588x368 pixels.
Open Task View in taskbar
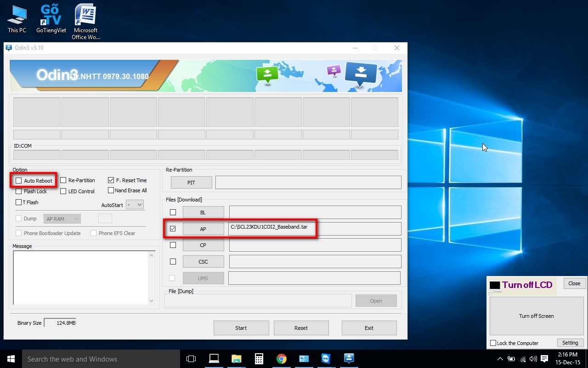point(191,359)
